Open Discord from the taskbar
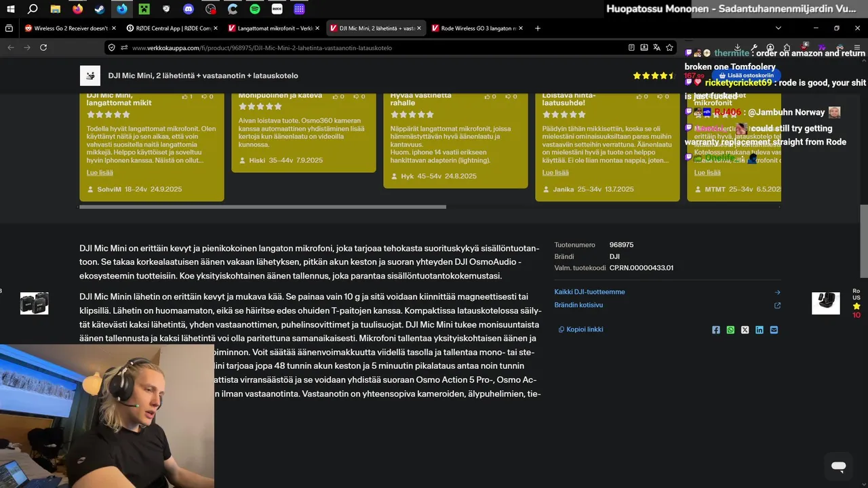868x488 pixels. 189,9
